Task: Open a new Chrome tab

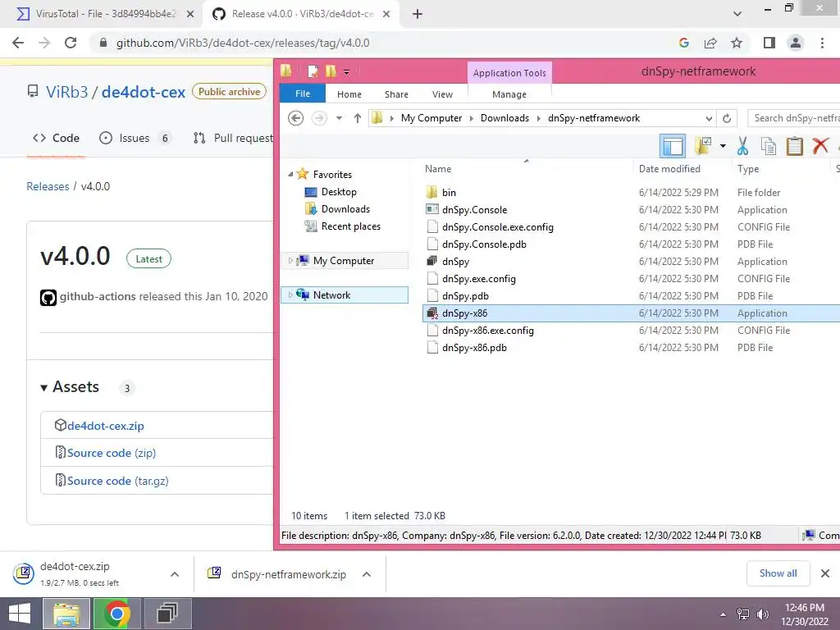Action: coord(418,14)
